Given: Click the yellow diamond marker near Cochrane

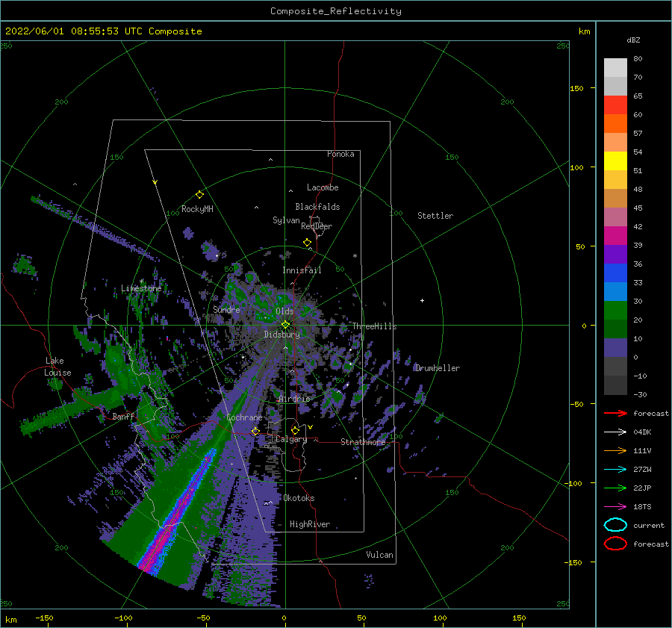Looking at the screenshot, I should tap(255, 431).
